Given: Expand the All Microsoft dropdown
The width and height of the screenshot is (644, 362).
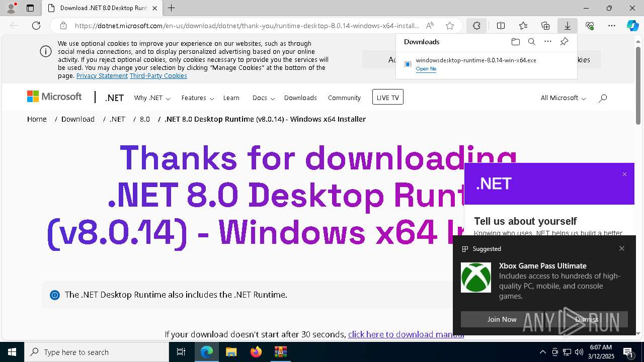Looking at the screenshot, I should (x=563, y=98).
